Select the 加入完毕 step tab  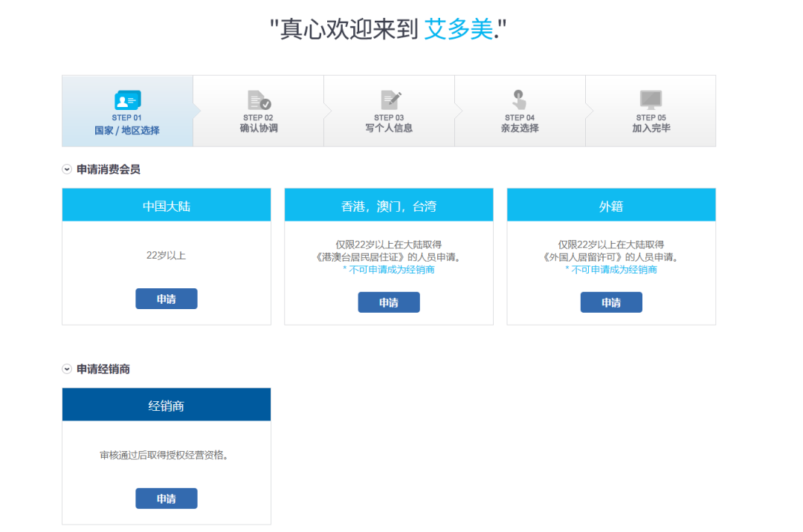651,111
